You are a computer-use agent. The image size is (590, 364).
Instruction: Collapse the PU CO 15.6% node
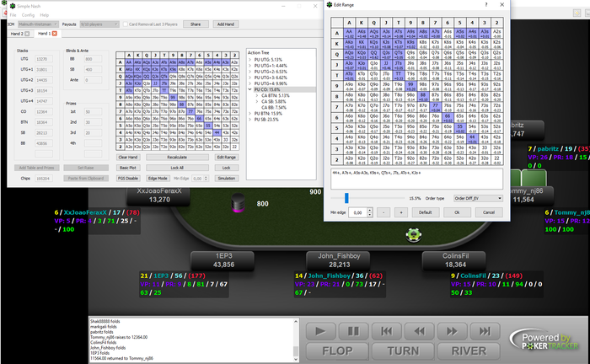pyautogui.click(x=249, y=89)
